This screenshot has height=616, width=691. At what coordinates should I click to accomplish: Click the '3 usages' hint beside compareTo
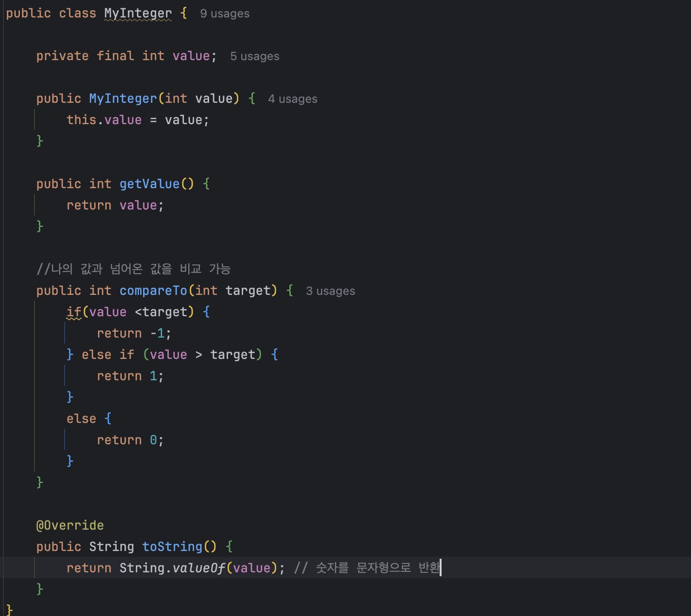[330, 291]
